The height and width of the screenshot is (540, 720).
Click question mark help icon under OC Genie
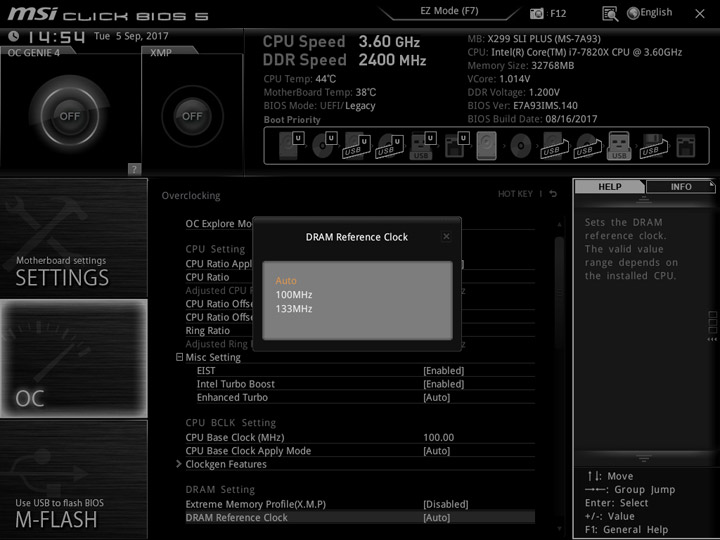tap(134, 169)
